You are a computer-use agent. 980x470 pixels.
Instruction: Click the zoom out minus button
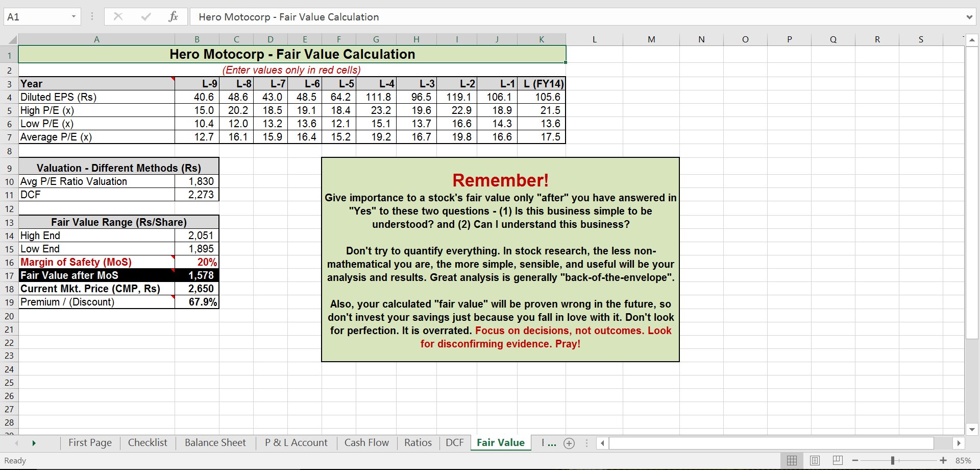855,460
